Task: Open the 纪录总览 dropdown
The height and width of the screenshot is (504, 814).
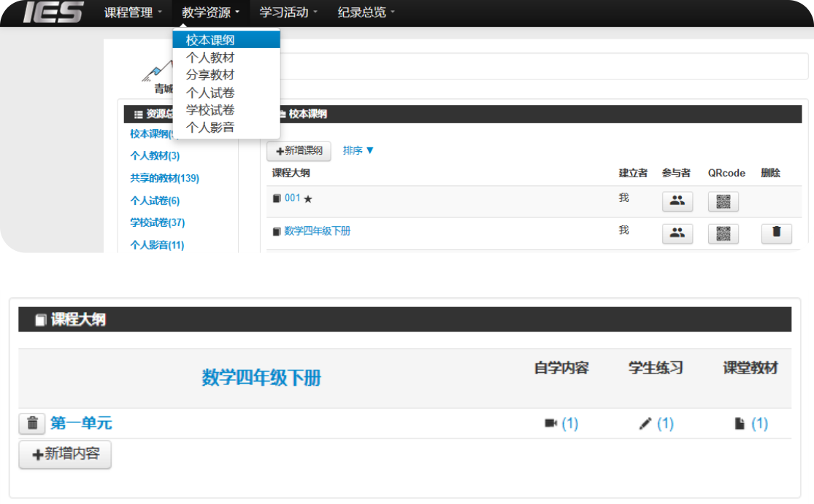Action: pos(366,12)
